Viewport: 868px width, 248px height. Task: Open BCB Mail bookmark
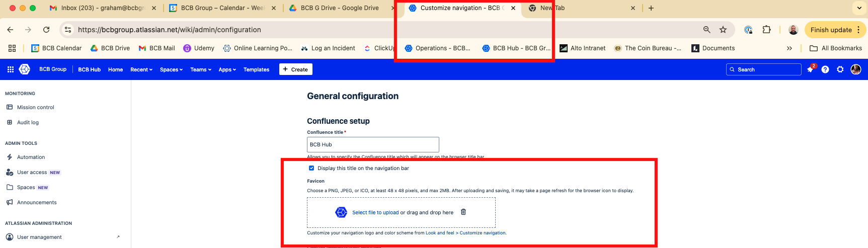tap(156, 48)
